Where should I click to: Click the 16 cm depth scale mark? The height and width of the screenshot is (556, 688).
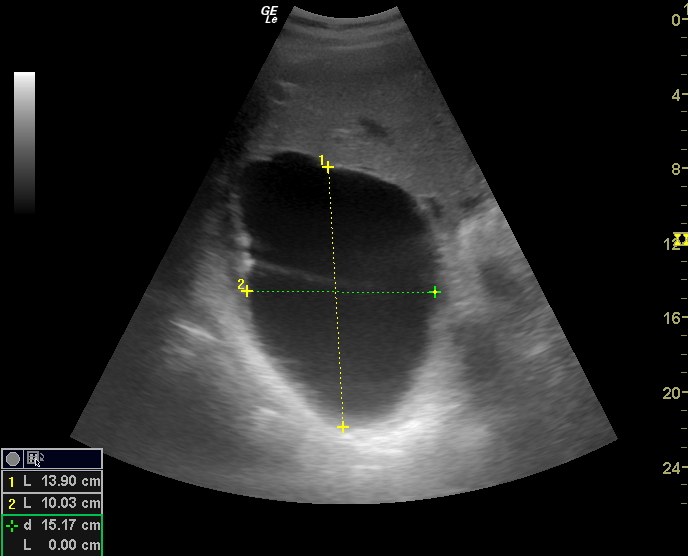(x=676, y=318)
